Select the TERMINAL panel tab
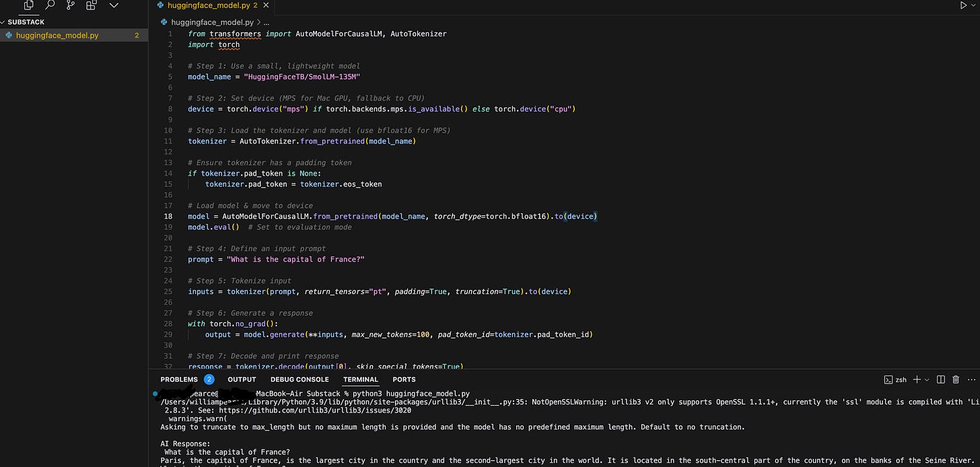Viewport: 980px width, 467px height. pyautogui.click(x=361, y=380)
